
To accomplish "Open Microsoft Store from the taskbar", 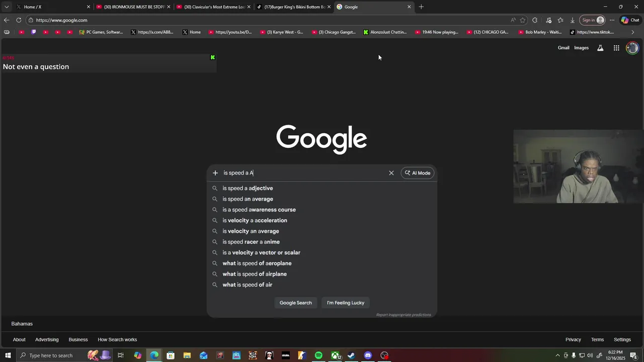I will [171, 355].
